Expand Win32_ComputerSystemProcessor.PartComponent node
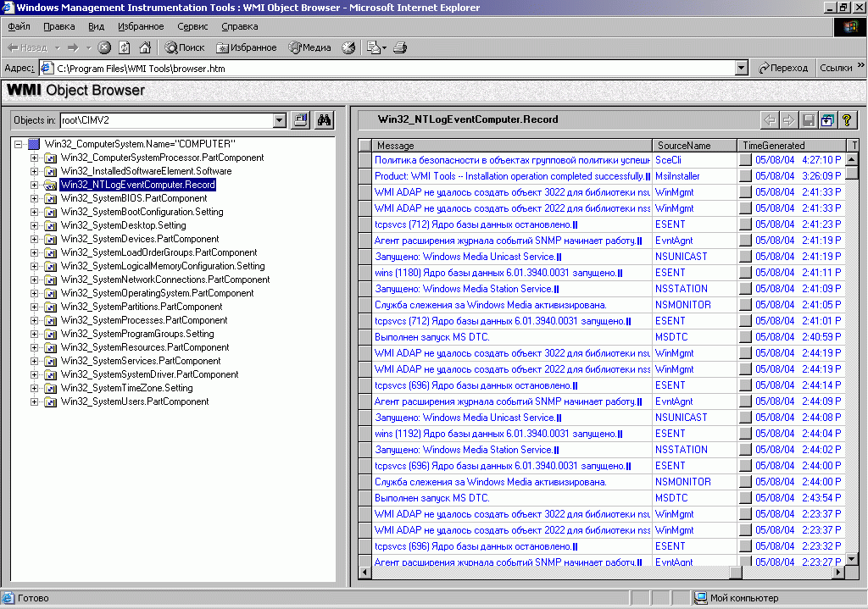The height and width of the screenshot is (609, 868). [x=34, y=158]
